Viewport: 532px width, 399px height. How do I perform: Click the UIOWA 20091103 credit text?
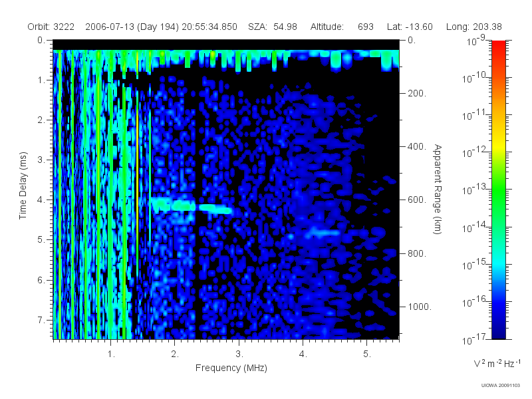pyautogui.click(x=501, y=385)
